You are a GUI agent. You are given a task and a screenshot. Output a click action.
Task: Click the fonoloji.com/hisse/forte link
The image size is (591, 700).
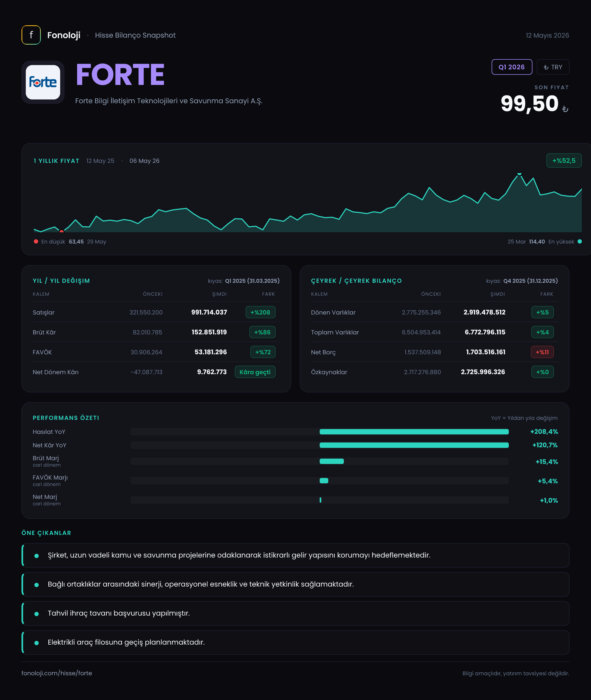coord(57,673)
